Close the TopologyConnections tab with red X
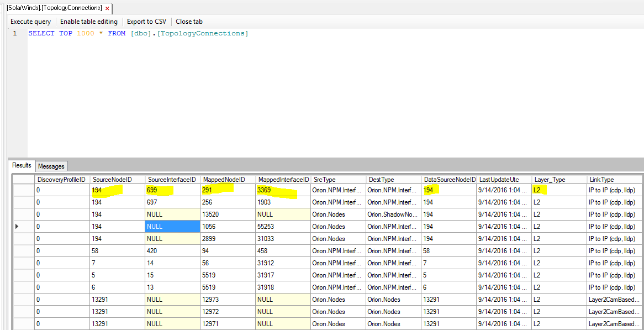The width and height of the screenshot is (644, 330). pos(107,8)
